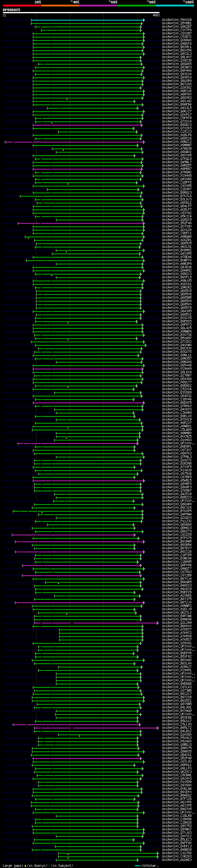Select label UniRef100_Q6QUK5
Screen dimensions: 197x868
177,64
